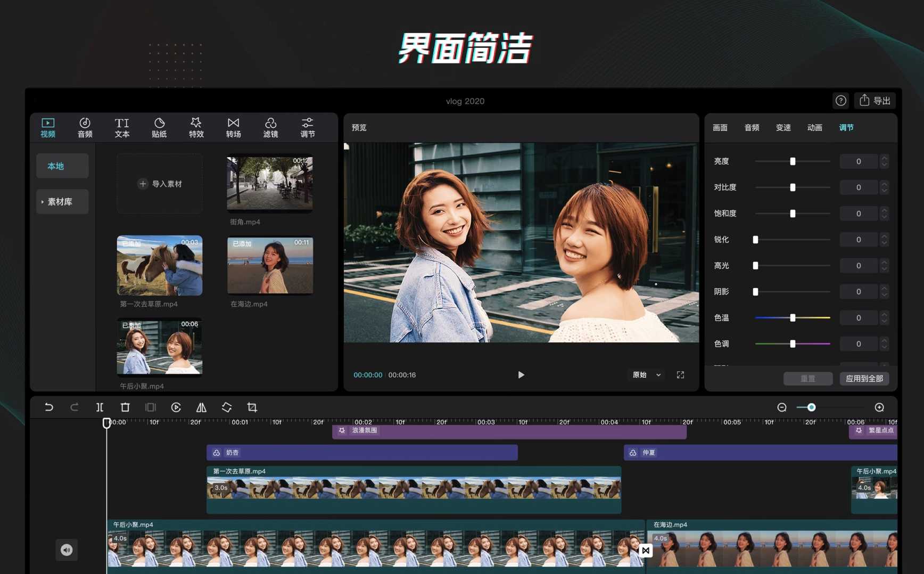Click the 阴影 value stepper arrows
Viewport: 924px width, 574px height.
click(x=884, y=292)
